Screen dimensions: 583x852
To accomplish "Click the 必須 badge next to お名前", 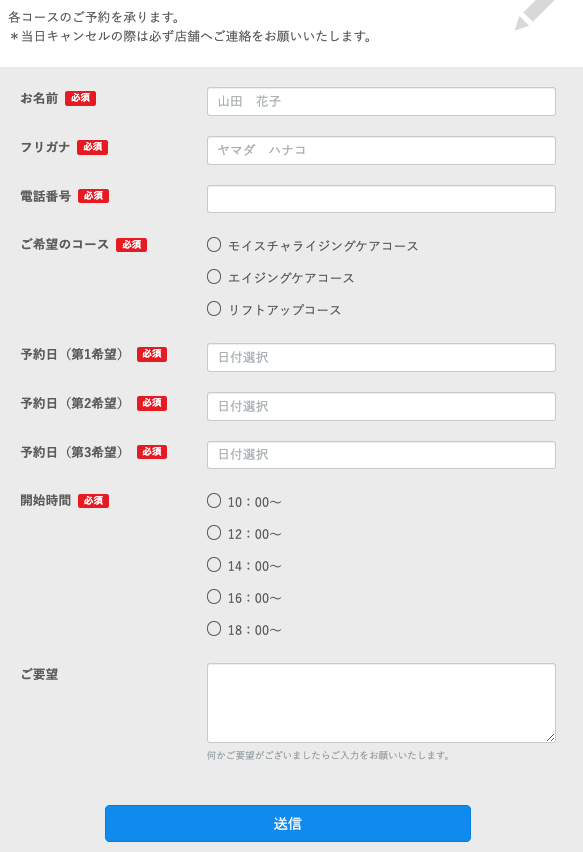I will (x=80, y=98).
